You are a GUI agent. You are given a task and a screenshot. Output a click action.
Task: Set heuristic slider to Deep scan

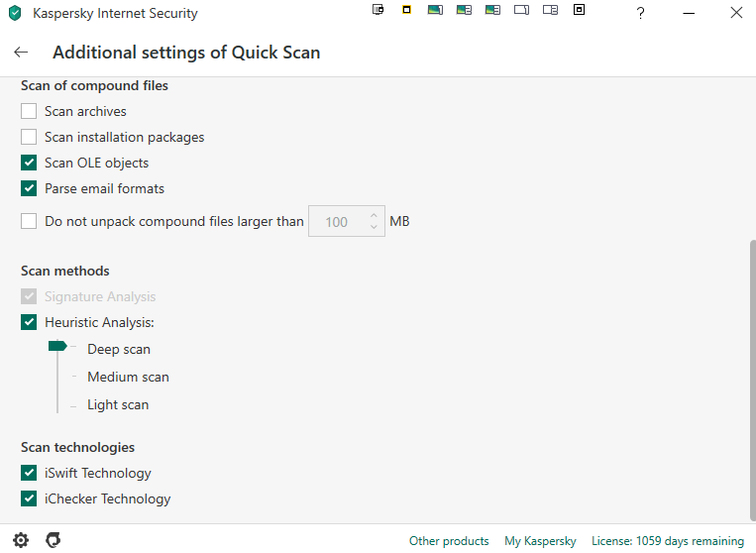coord(119,349)
